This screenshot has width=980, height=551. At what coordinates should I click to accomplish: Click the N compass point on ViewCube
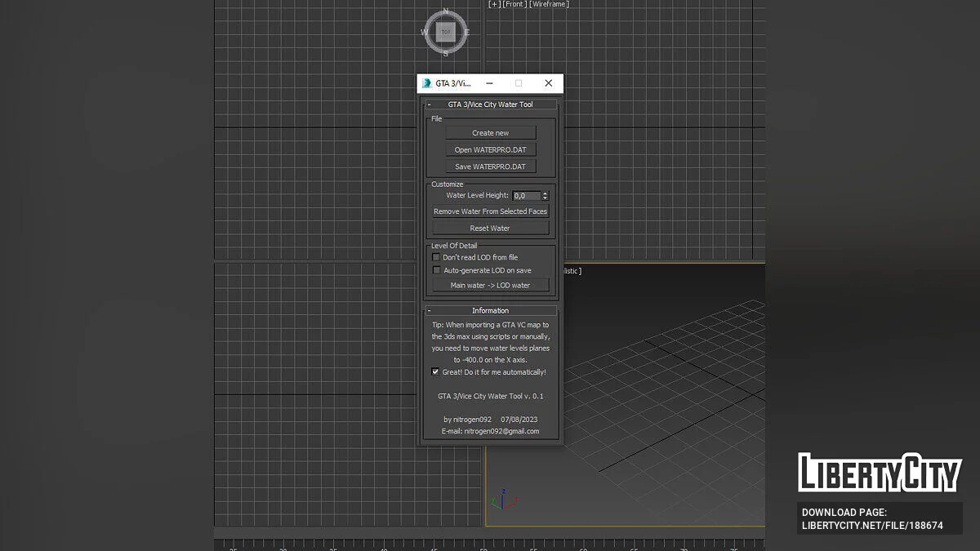(446, 11)
